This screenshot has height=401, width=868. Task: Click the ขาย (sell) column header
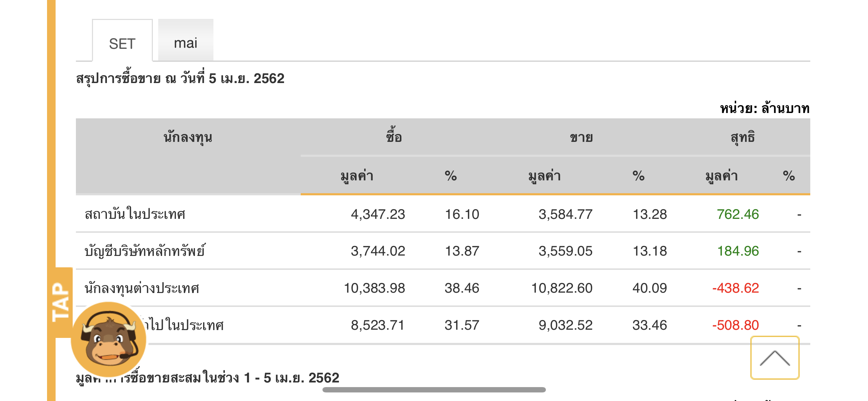[x=581, y=137]
